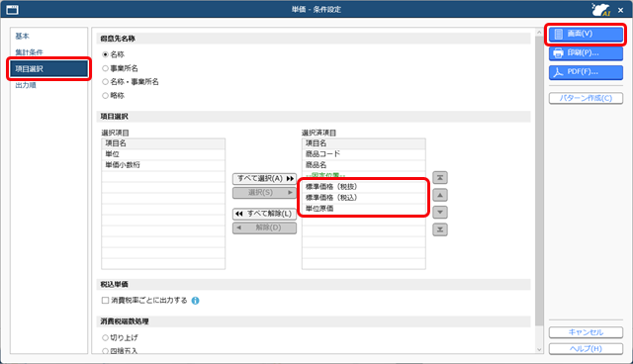Select 標準価格（税込） in selected list
The height and width of the screenshot is (364, 633).
(363, 198)
